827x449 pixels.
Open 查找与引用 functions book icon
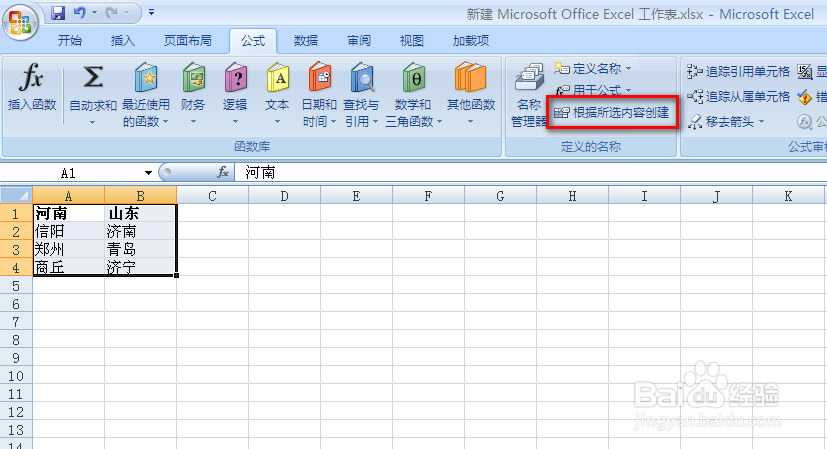[x=361, y=78]
